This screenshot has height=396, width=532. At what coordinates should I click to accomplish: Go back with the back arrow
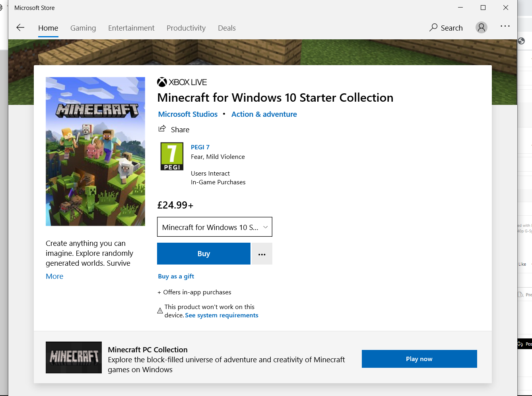click(x=20, y=27)
